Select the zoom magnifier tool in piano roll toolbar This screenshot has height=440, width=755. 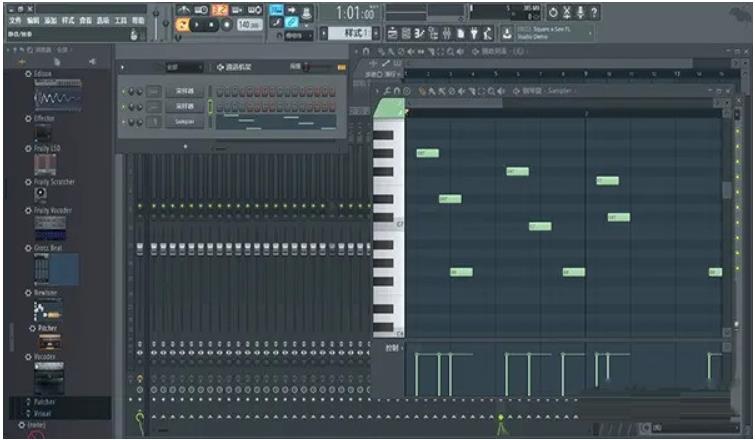[x=491, y=91]
